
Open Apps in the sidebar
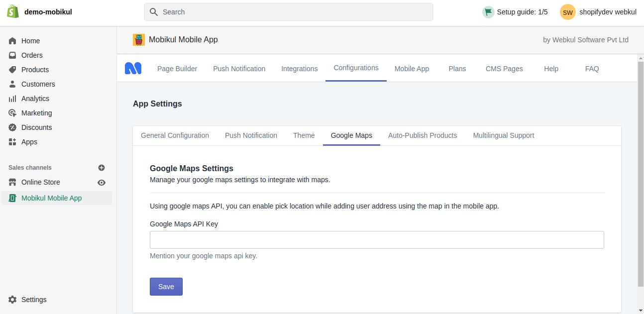pyautogui.click(x=29, y=142)
